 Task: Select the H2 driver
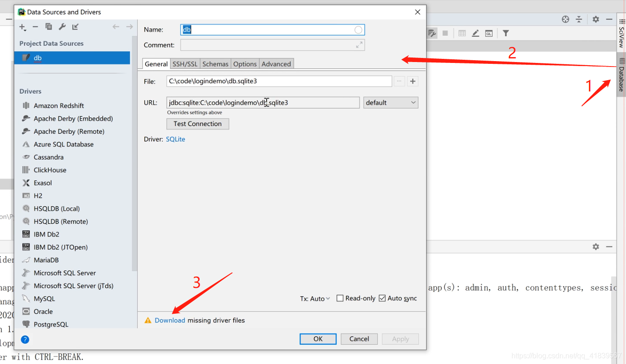[x=38, y=196]
